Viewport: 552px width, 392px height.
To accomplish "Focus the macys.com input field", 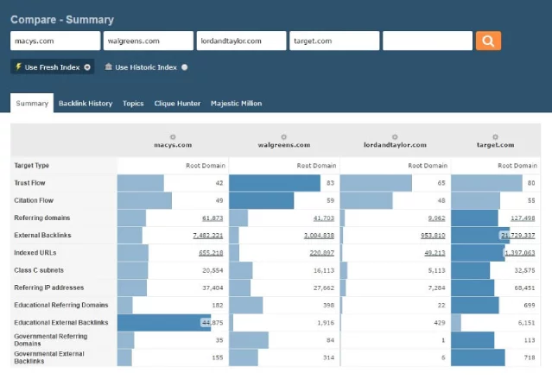I will [x=55, y=41].
